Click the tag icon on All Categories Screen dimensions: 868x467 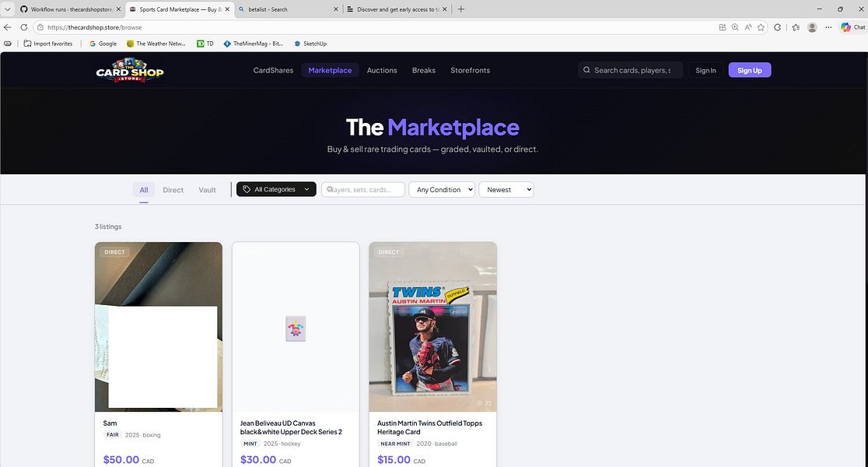click(247, 189)
